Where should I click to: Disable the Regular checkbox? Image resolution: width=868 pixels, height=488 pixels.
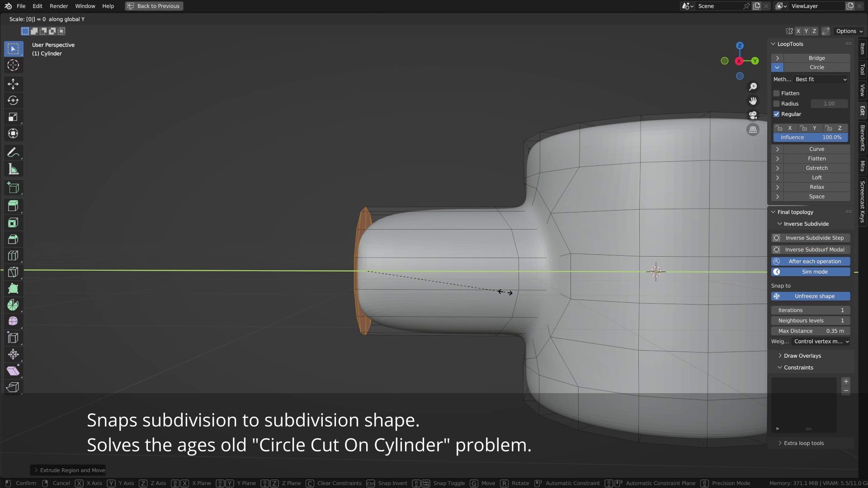[x=777, y=114]
